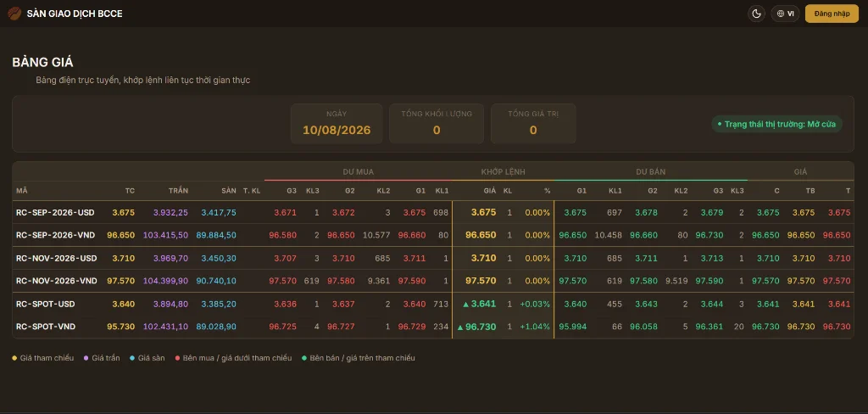The height and width of the screenshot is (414, 868).
Task: Click floor price 89.884,50
Action: (x=216, y=235)
